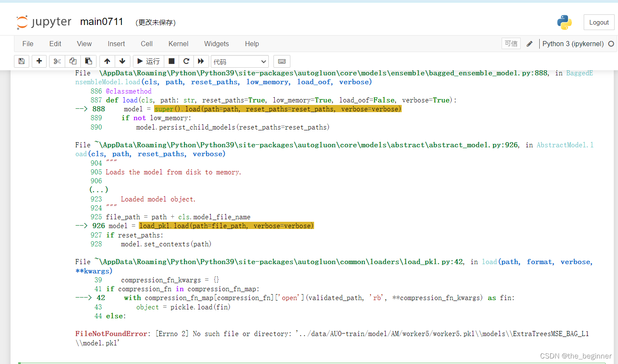Open the cell type dropdown showing 代码

pos(240,61)
